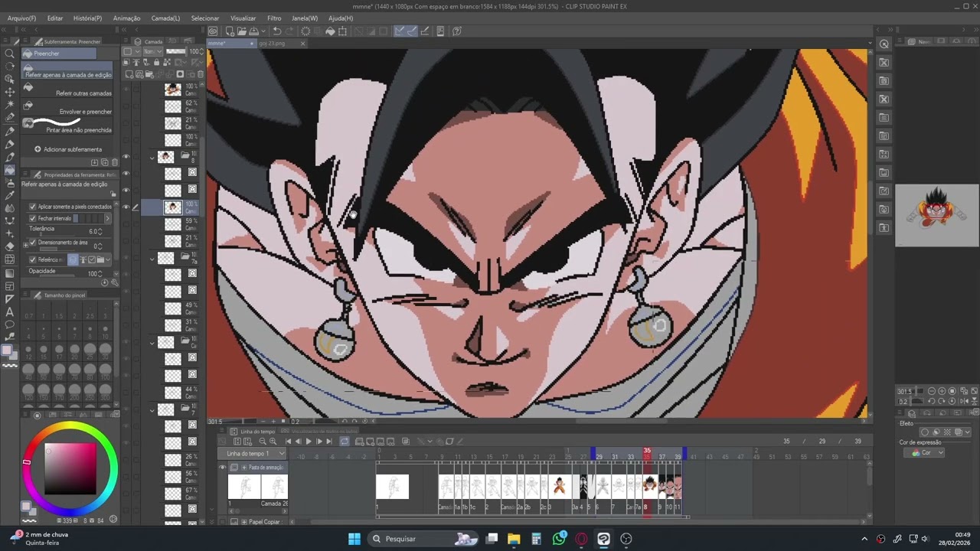The height and width of the screenshot is (551, 980).
Task: Toggle snap to special ruler in command bar
Action: pyautogui.click(x=412, y=31)
